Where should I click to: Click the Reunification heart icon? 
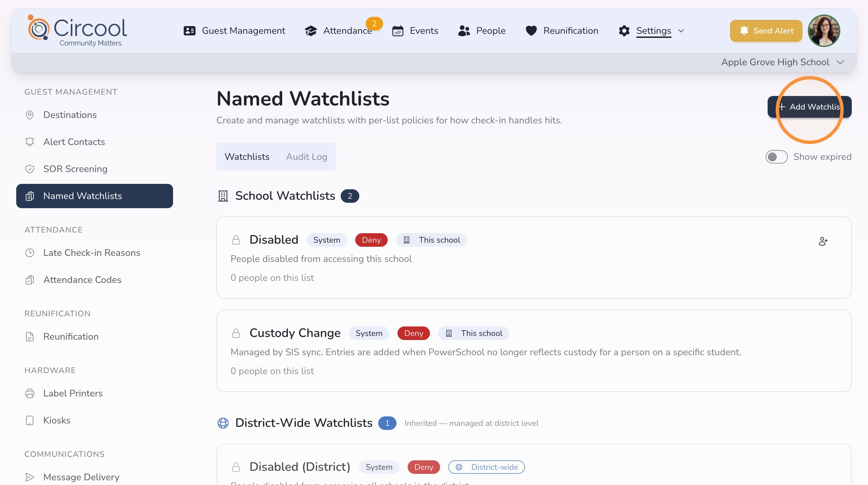(531, 31)
